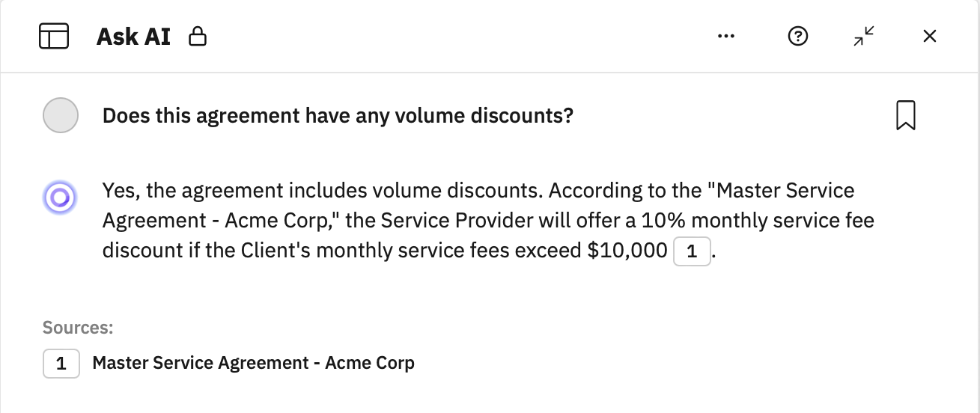Bookmark the volume discounts question
The image size is (980, 413).
point(905,116)
